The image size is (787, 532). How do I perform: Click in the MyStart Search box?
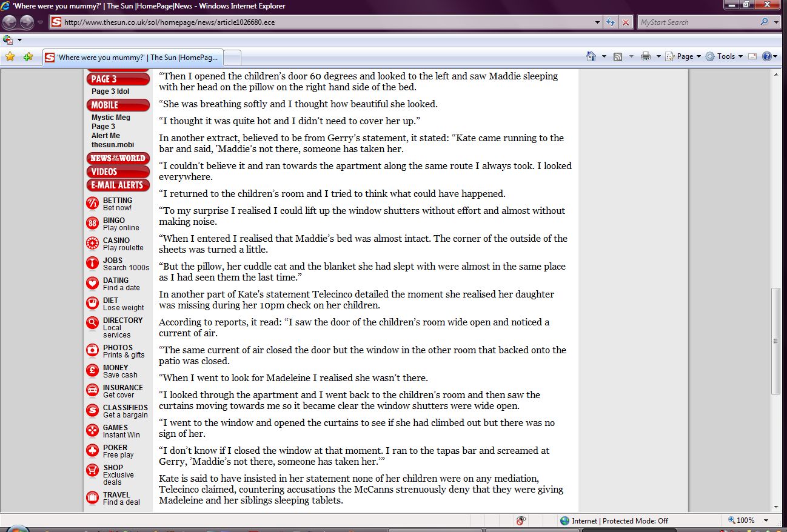tap(697, 22)
